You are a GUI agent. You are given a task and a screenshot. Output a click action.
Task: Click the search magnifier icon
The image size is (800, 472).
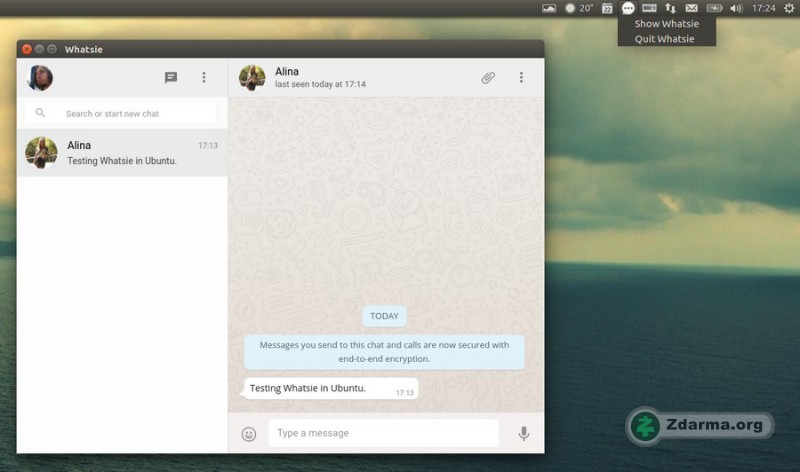(x=40, y=113)
